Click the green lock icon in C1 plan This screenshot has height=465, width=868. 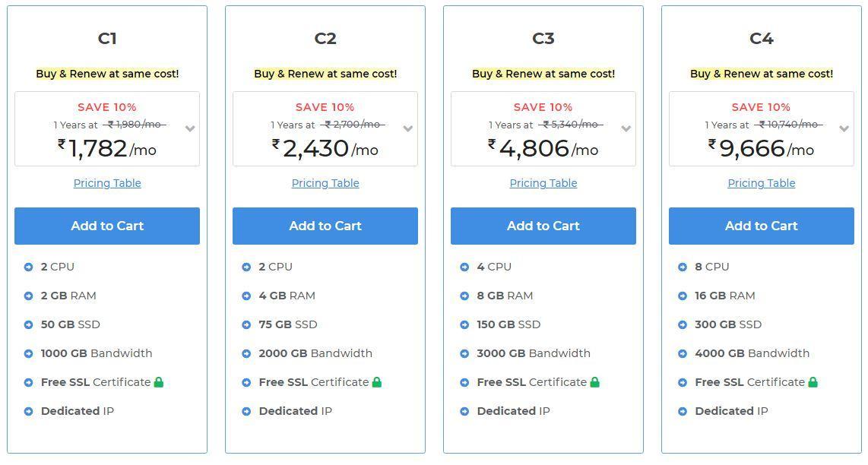(159, 382)
